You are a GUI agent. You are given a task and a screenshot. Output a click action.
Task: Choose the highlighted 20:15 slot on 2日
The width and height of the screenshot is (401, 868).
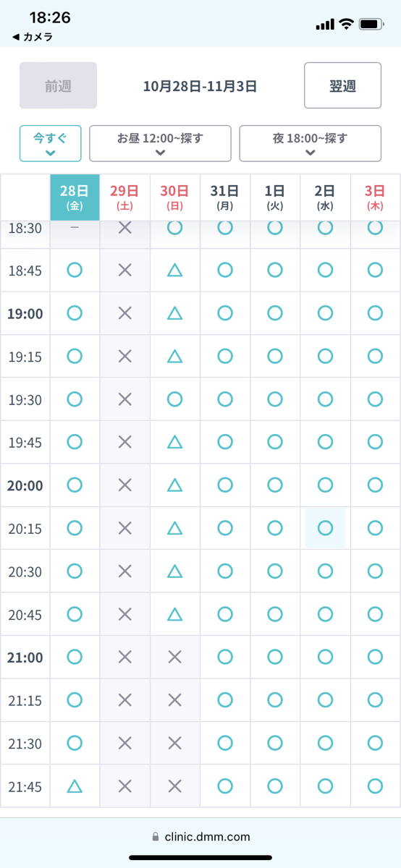tap(325, 528)
